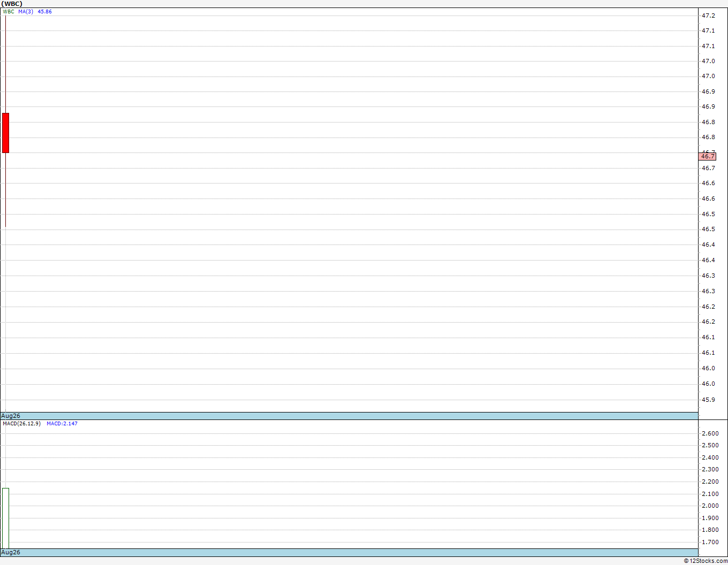Click the 1.700 MACD axis label
This screenshot has width=728, height=565.
(x=710, y=542)
